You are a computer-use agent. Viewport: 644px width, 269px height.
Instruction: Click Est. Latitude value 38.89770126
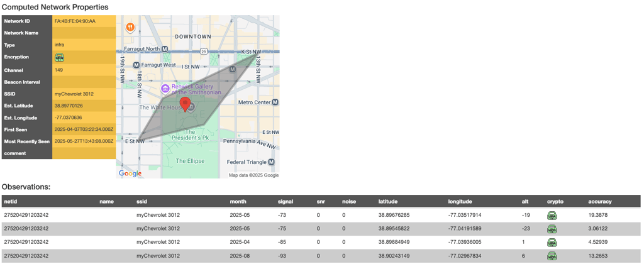69,106
